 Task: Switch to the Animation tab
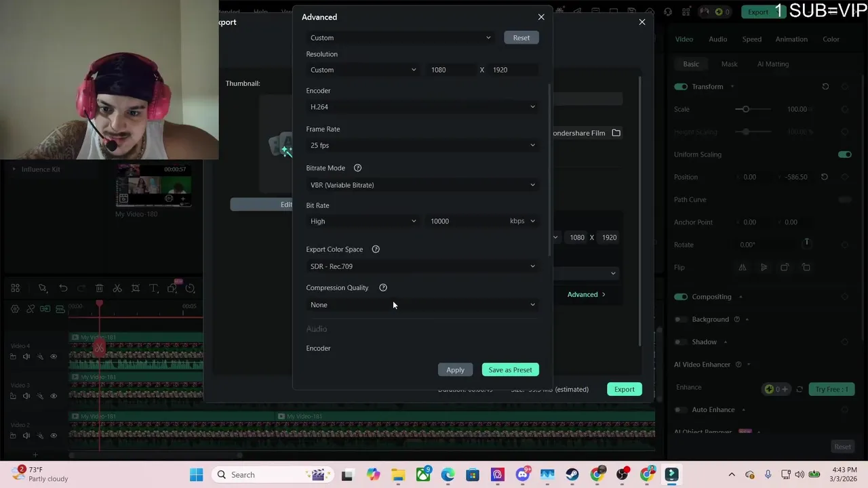(791, 39)
